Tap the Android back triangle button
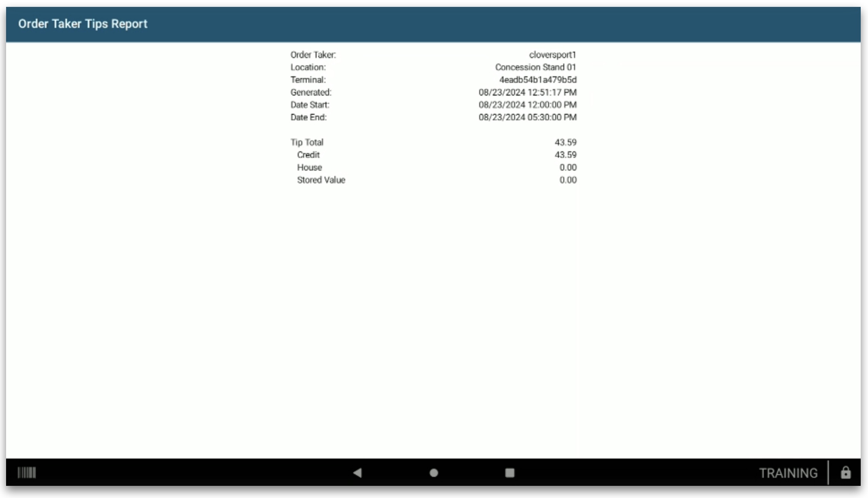868x498 pixels. coord(357,472)
